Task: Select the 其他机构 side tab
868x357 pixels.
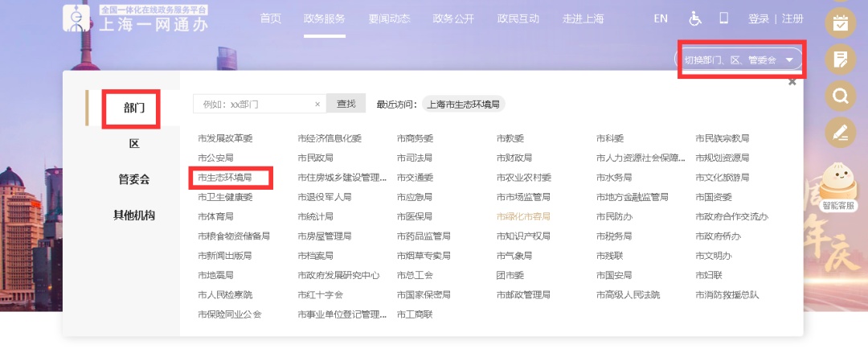Action: pyautogui.click(x=134, y=215)
